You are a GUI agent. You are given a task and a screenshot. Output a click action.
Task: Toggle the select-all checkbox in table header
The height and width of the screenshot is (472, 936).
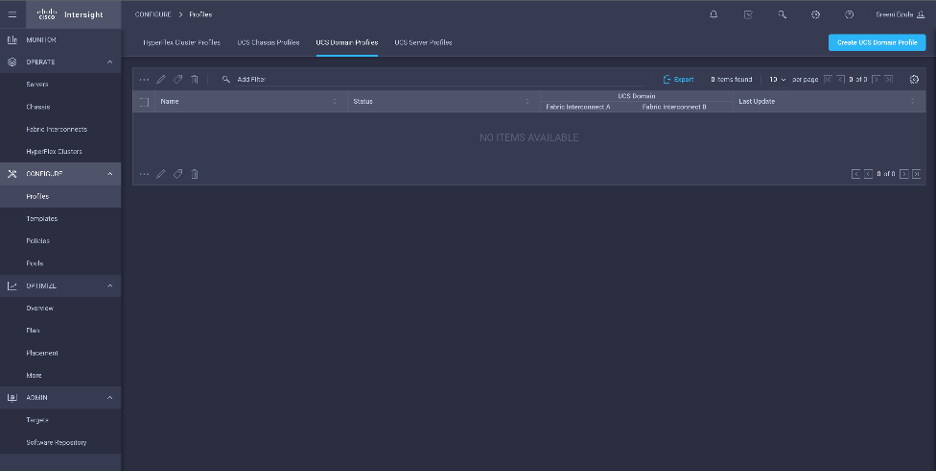[144, 102]
